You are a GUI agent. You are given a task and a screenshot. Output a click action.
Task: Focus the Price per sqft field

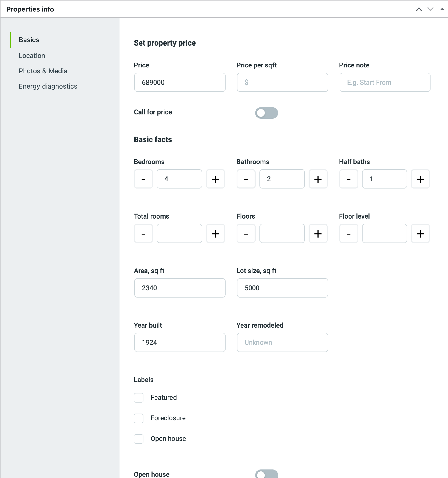[282, 82]
